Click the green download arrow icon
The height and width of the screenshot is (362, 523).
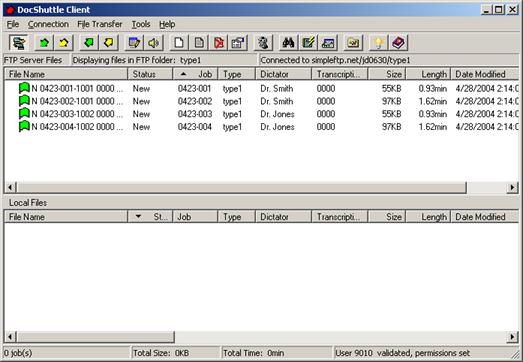tap(89, 43)
